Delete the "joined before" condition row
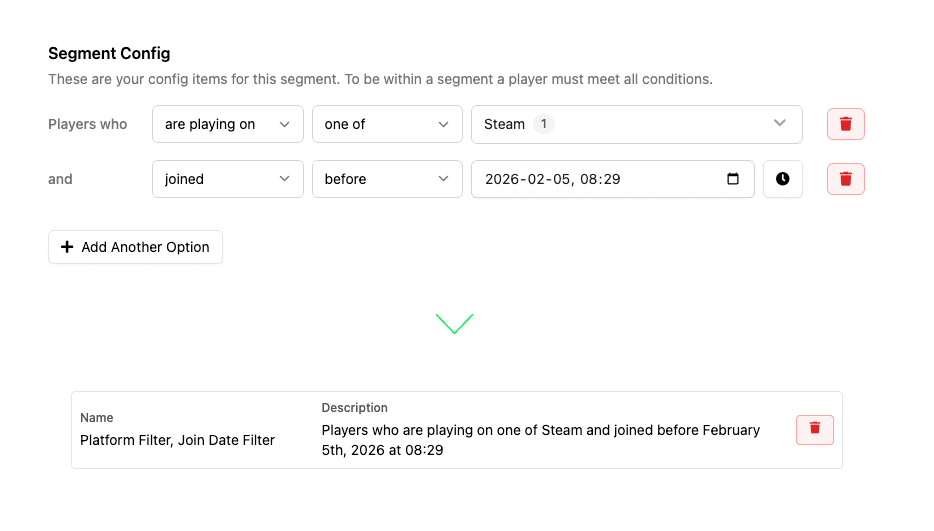934x531 pixels. (845, 179)
